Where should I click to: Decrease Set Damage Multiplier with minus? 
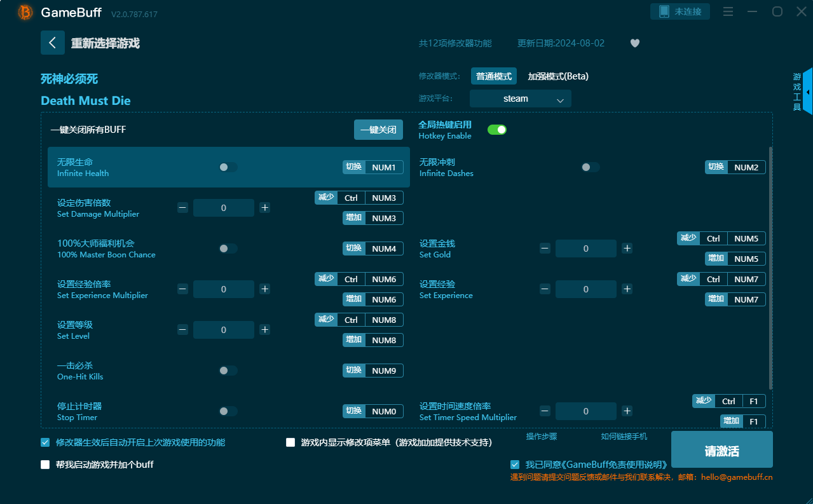click(x=182, y=208)
